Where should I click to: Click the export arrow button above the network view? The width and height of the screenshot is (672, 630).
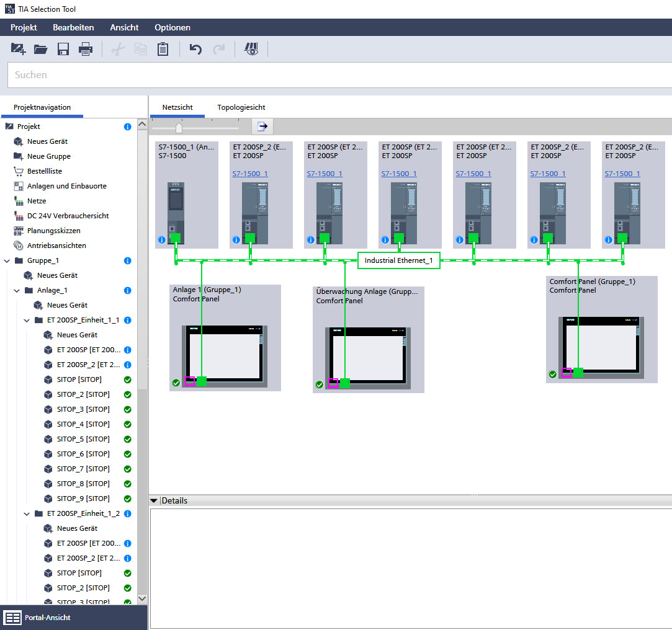(262, 126)
